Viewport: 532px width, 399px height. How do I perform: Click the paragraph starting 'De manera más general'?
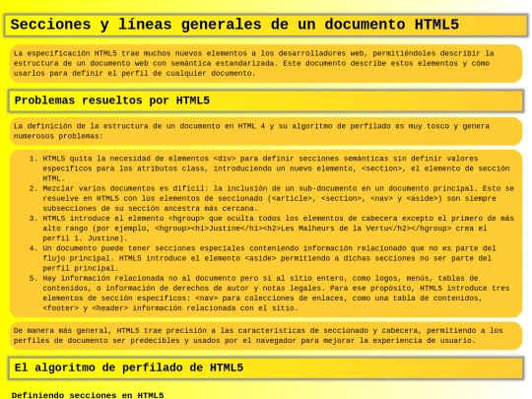[266, 336]
